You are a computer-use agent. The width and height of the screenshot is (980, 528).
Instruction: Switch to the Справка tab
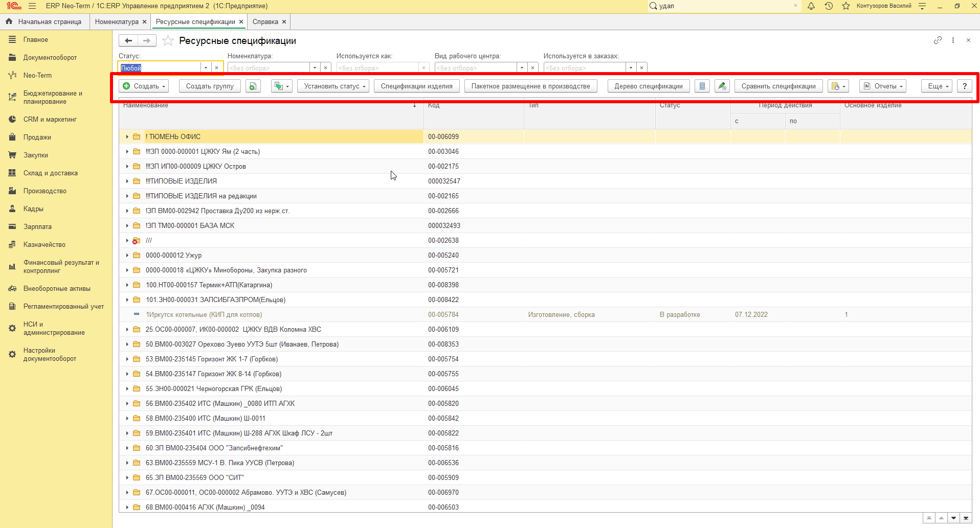click(265, 22)
